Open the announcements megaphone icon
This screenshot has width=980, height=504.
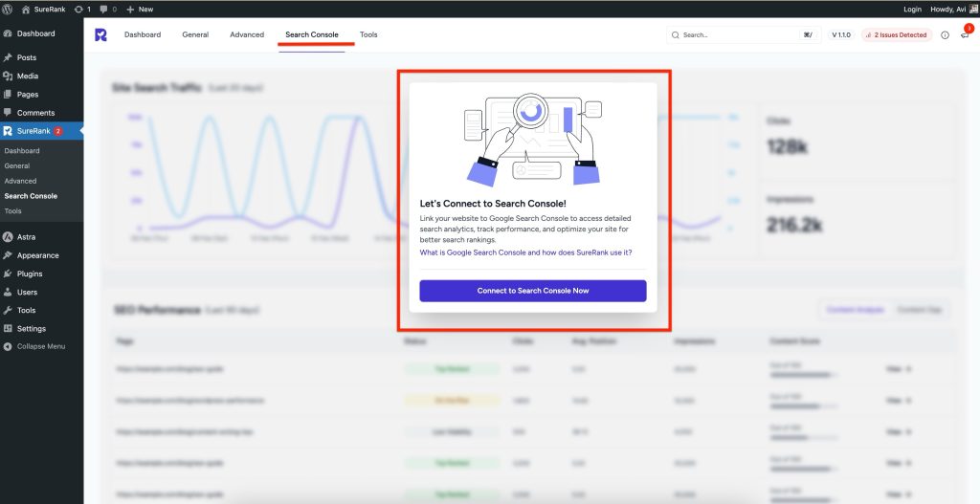click(965, 35)
